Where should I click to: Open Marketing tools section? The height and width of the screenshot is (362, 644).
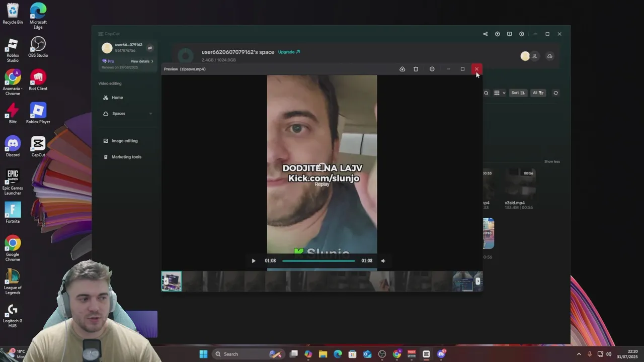coord(126,157)
